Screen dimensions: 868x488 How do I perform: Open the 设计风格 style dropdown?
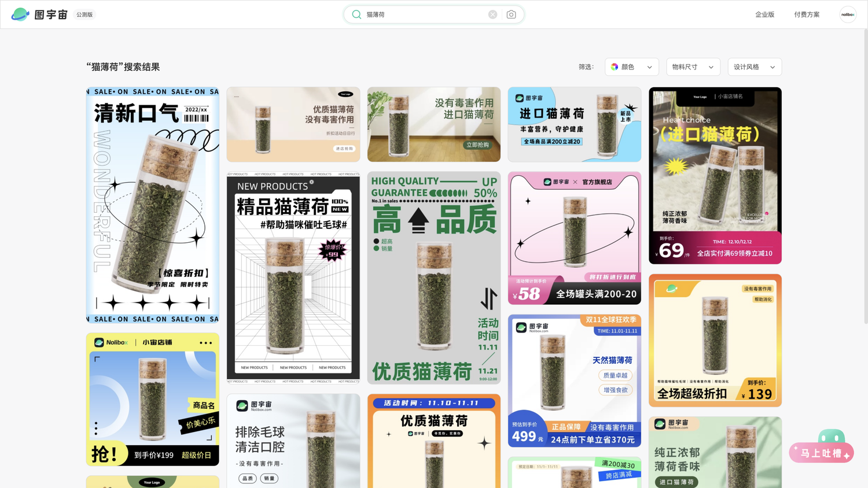755,67
